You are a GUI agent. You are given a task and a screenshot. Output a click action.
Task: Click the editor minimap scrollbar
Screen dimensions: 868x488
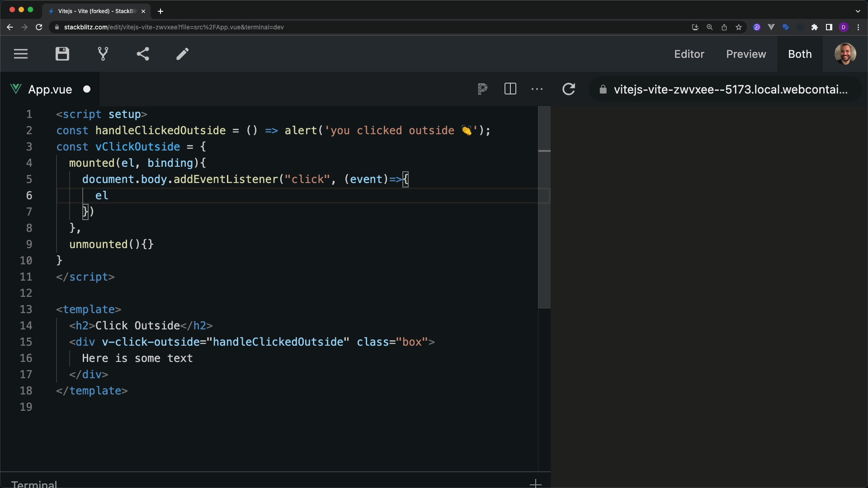[544, 208]
